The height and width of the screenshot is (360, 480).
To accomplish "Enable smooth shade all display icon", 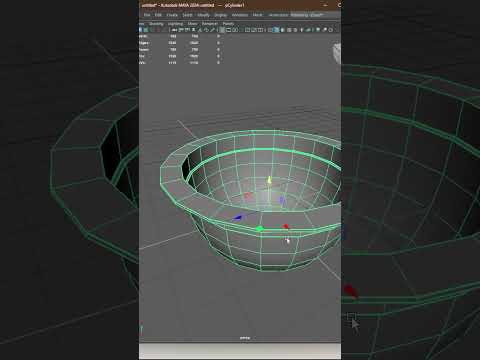I will click(276, 30).
